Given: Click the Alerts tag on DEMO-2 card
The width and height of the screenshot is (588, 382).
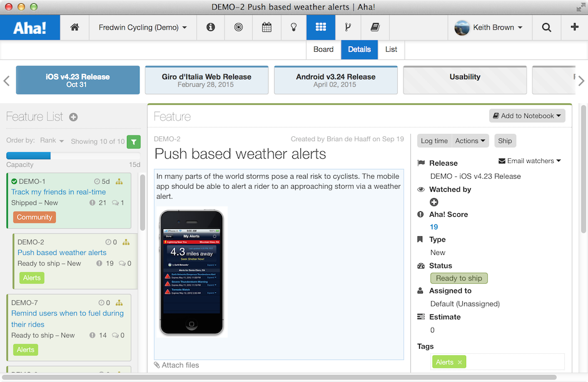Looking at the screenshot, I should pyautogui.click(x=32, y=278).
